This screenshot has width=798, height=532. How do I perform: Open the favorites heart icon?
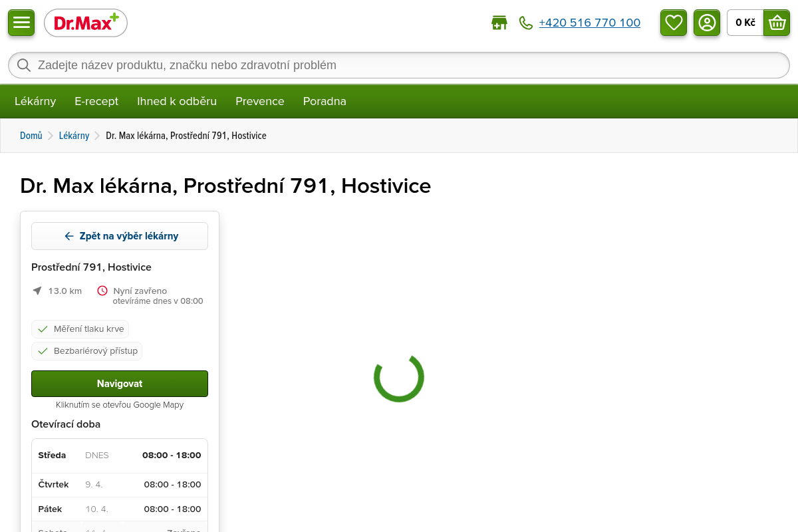click(674, 23)
